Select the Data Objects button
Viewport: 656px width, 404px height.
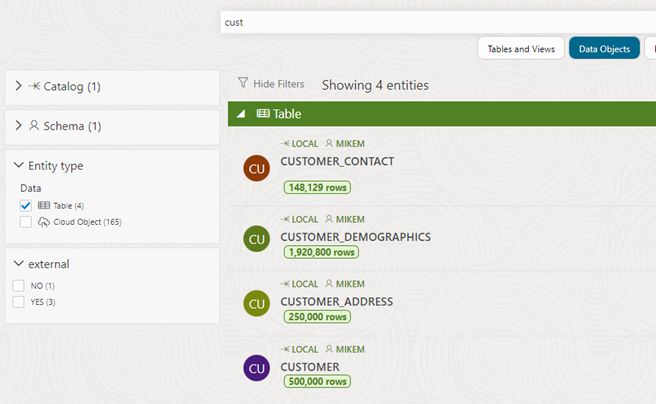(604, 49)
